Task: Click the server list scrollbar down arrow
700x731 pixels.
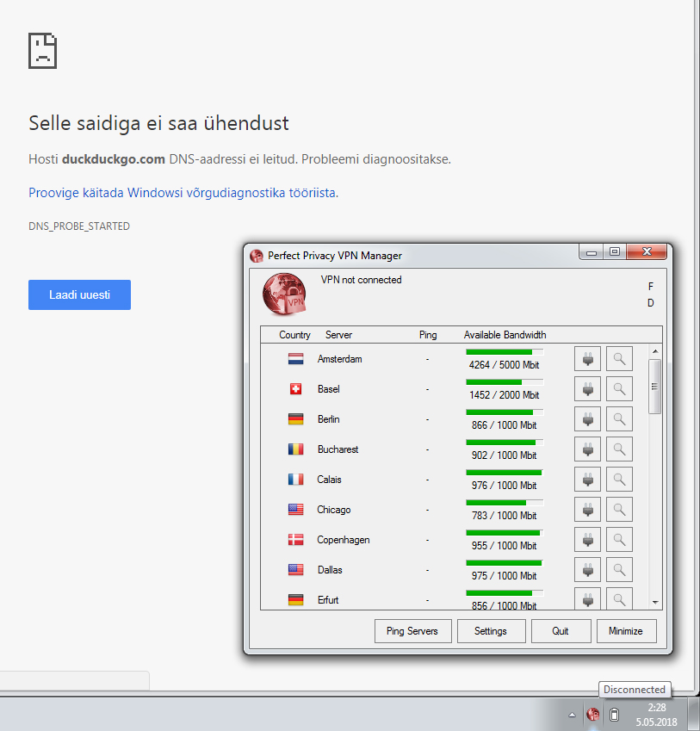Action: tap(655, 603)
